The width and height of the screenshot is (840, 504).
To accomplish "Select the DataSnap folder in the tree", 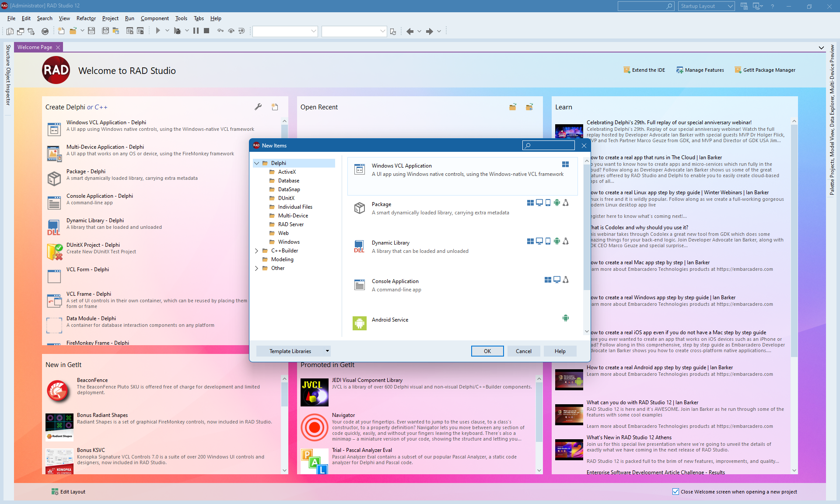I will click(x=289, y=189).
